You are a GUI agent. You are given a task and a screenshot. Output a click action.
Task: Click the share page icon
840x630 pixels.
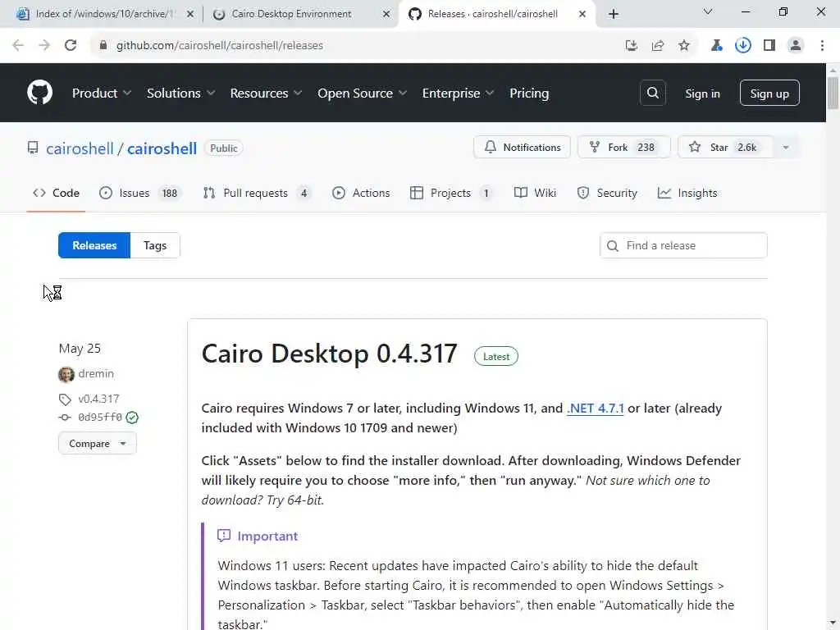click(x=658, y=46)
